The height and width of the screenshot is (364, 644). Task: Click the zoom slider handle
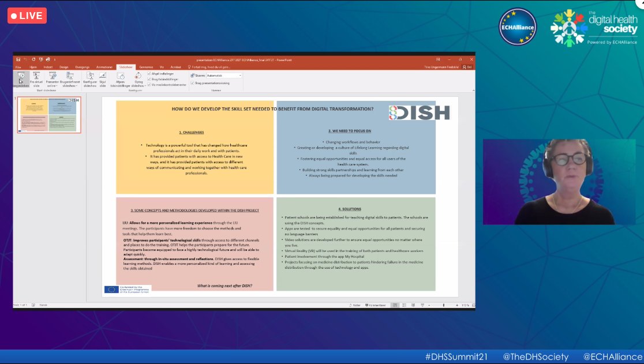[444, 305]
